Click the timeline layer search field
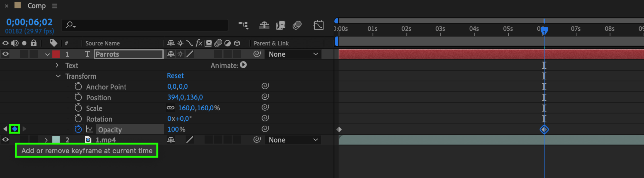Viewport: 644px width, 178px height. point(145,25)
